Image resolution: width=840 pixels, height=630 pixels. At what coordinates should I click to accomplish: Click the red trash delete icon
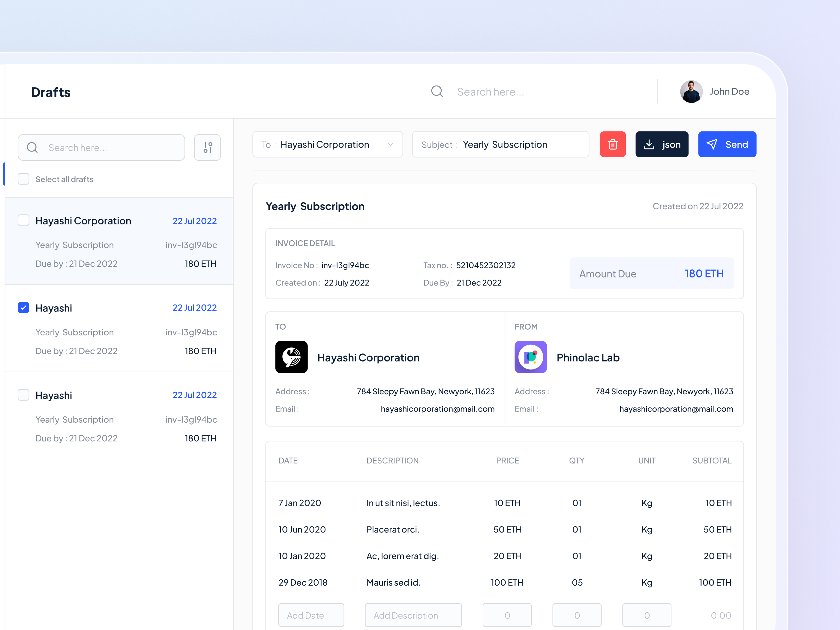(x=613, y=144)
